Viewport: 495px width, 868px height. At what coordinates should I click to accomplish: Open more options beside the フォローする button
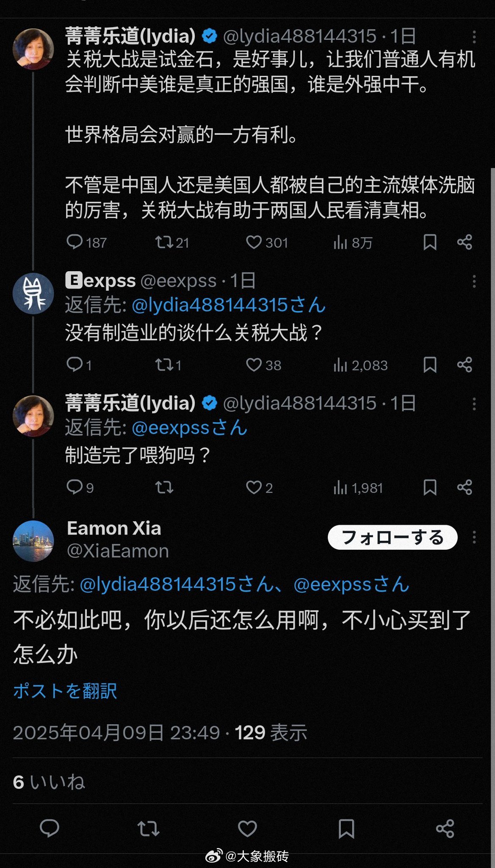(x=474, y=537)
